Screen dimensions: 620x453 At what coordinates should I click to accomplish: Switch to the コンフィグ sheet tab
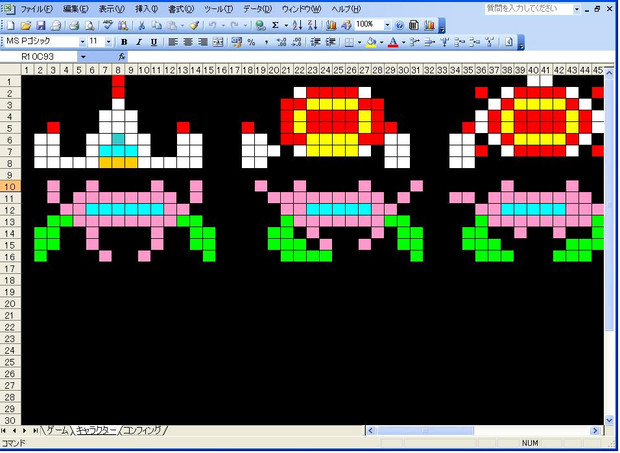(x=142, y=430)
